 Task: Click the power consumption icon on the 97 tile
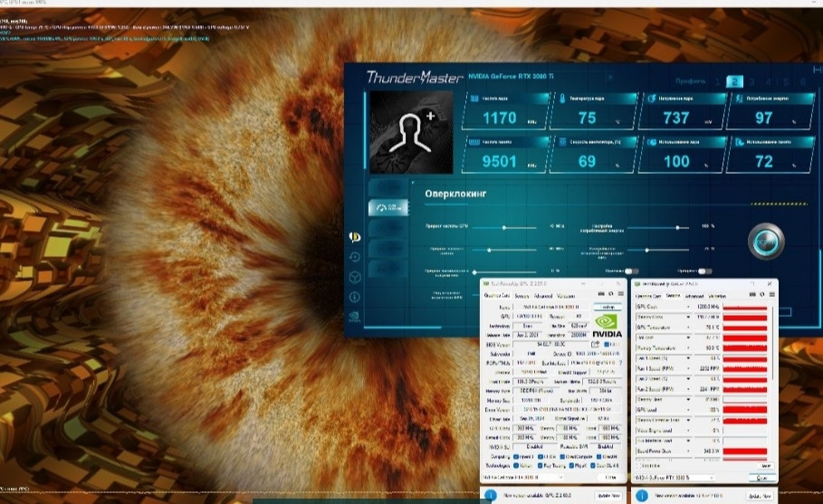click(x=739, y=98)
